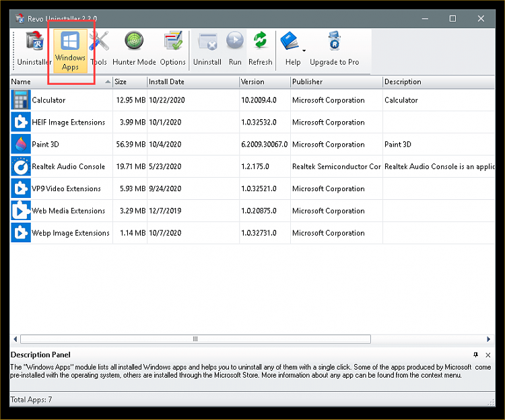
Task: Open the Tools module
Action: [98, 49]
